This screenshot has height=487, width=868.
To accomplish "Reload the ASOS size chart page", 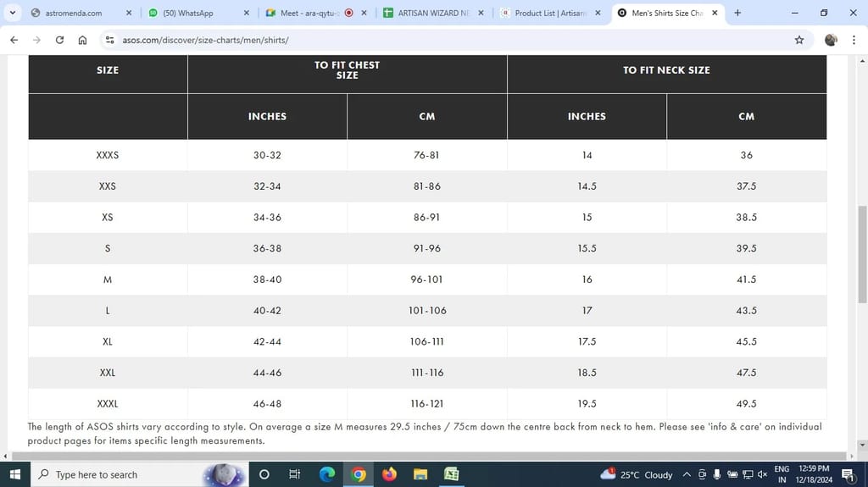I will coord(60,40).
